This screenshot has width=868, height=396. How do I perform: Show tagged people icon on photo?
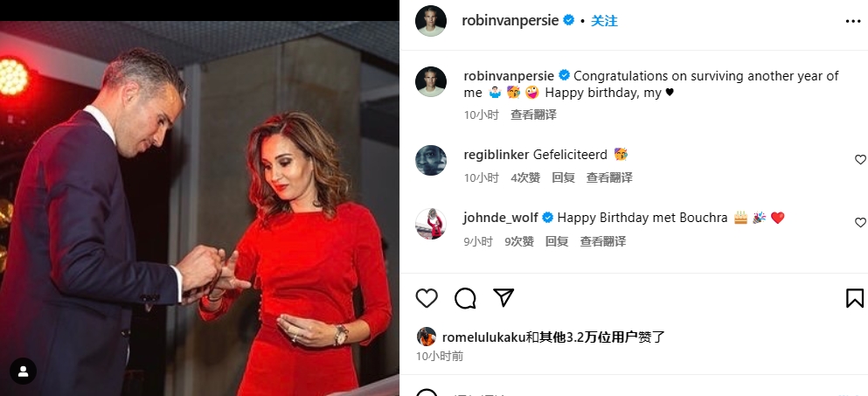(23, 371)
